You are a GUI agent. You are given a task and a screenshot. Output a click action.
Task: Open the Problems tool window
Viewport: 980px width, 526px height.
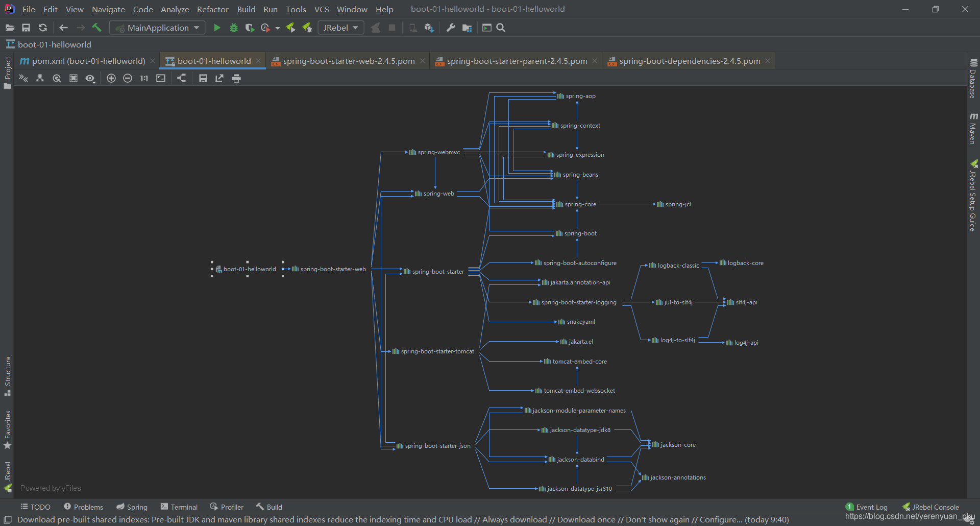click(84, 507)
